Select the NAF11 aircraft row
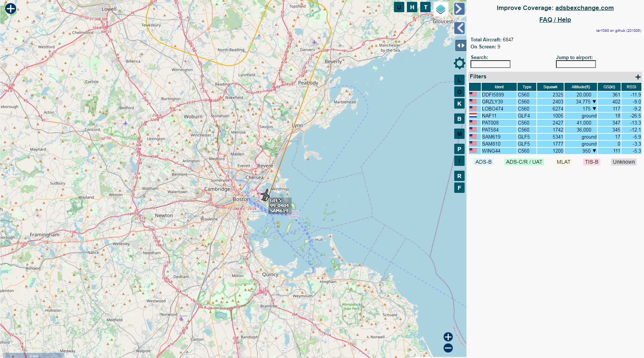This screenshot has width=644, height=358. click(x=555, y=116)
